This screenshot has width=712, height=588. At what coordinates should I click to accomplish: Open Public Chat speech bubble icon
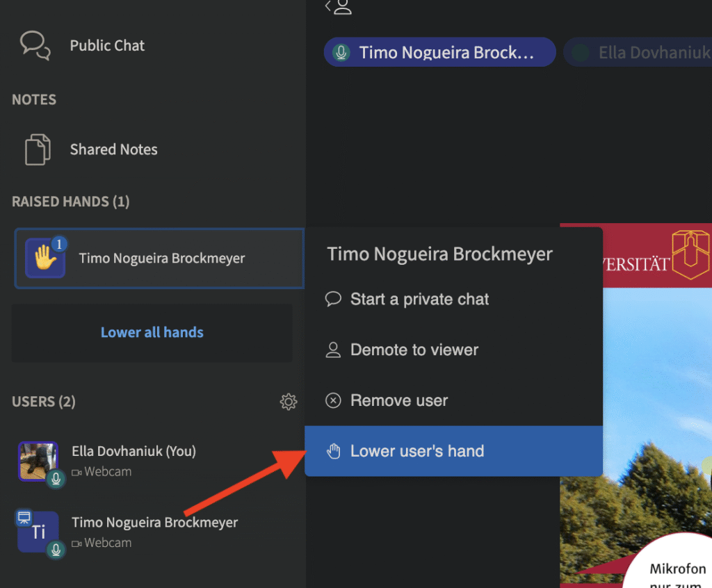pos(35,46)
